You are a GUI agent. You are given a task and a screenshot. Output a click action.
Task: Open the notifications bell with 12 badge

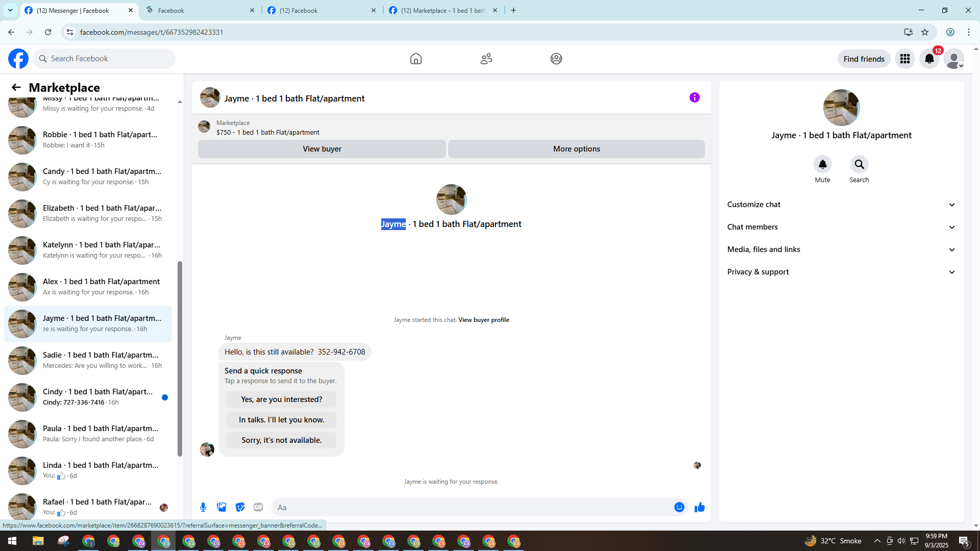[x=929, y=59]
